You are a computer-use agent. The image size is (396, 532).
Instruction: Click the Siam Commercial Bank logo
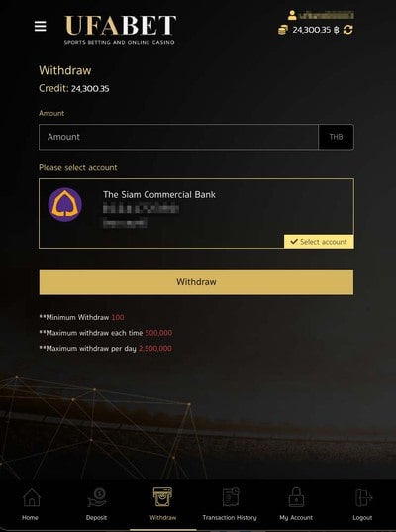pyautogui.click(x=64, y=205)
